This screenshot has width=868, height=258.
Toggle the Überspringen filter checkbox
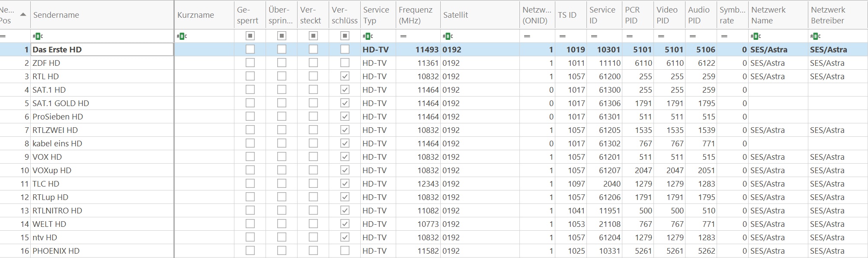point(282,36)
